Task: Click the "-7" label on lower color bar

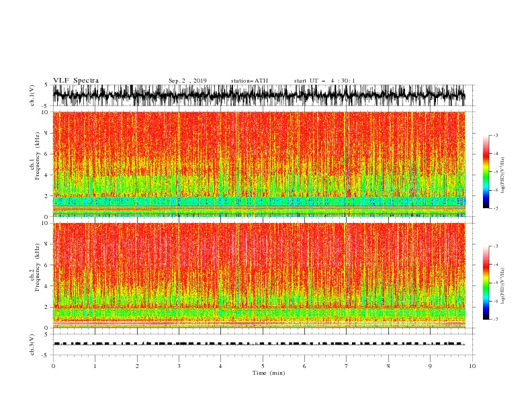Action: point(495,319)
